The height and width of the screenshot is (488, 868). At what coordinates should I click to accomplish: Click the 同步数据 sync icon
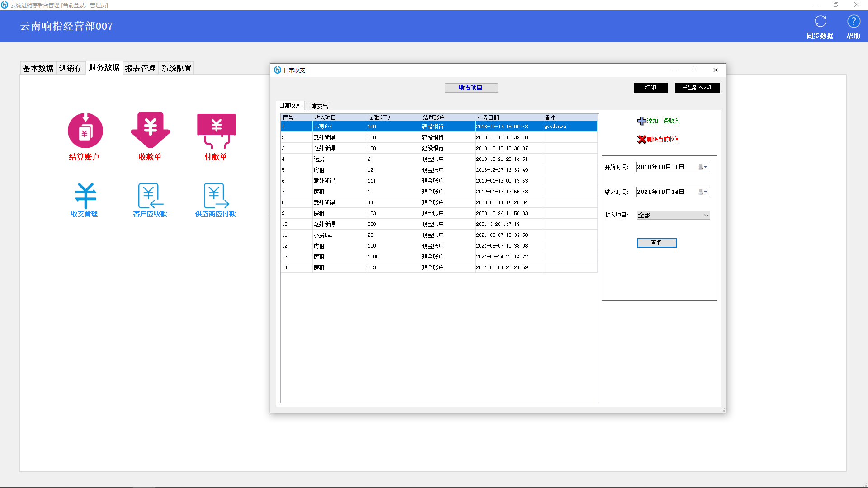tap(820, 22)
